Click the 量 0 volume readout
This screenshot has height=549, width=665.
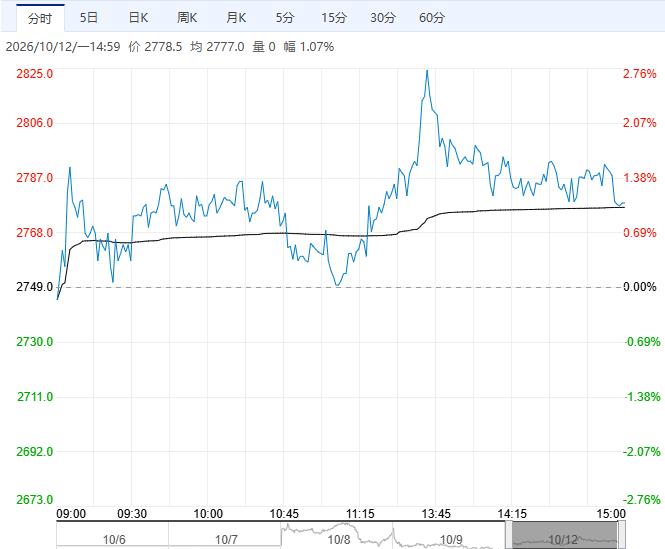[x=264, y=47]
